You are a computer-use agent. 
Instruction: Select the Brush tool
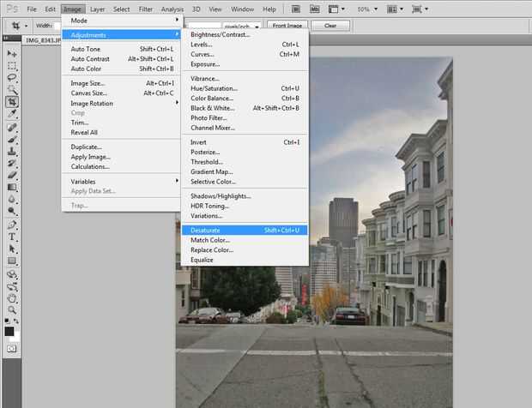(x=12, y=138)
